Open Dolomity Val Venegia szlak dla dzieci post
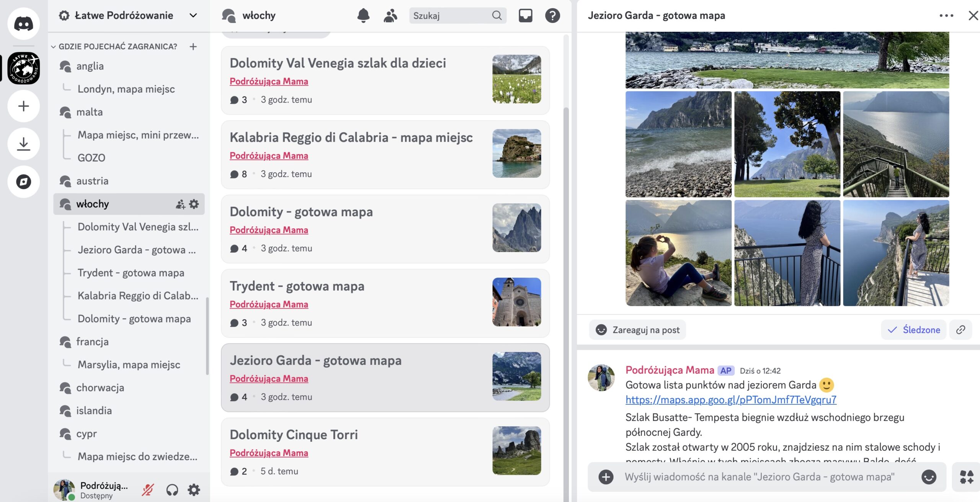This screenshot has width=980, height=502. pyautogui.click(x=385, y=80)
